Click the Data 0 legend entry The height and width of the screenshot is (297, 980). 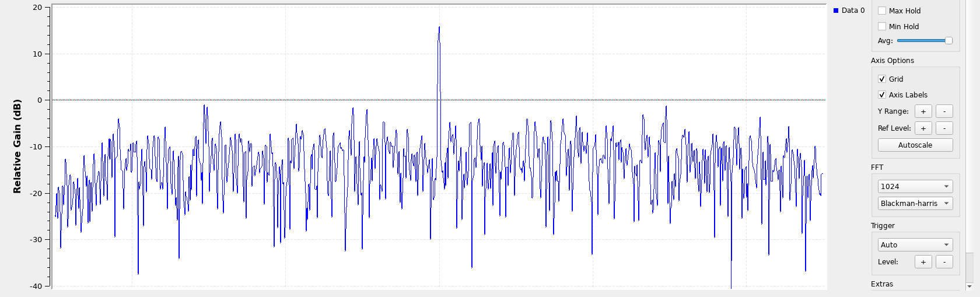849,11
